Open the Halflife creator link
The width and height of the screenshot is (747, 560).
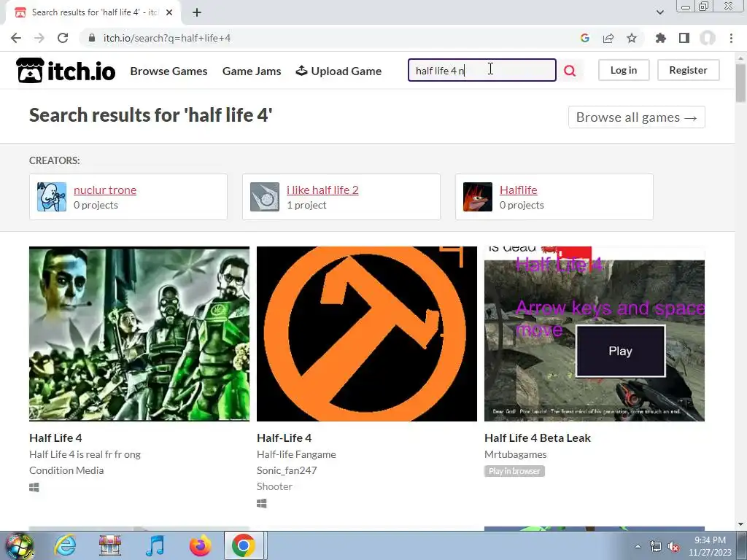(x=519, y=190)
